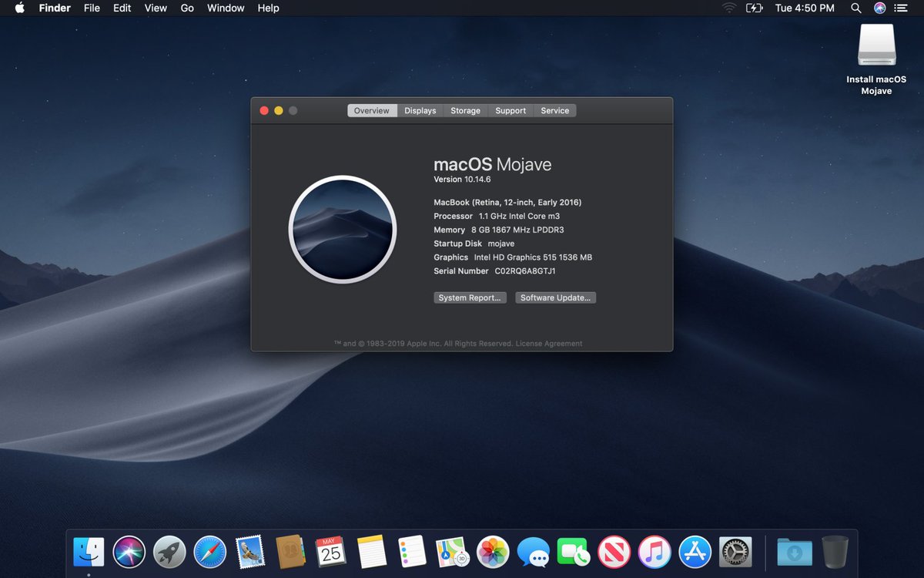Open the License Agreement link
The height and width of the screenshot is (578, 924).
point(549,344)
